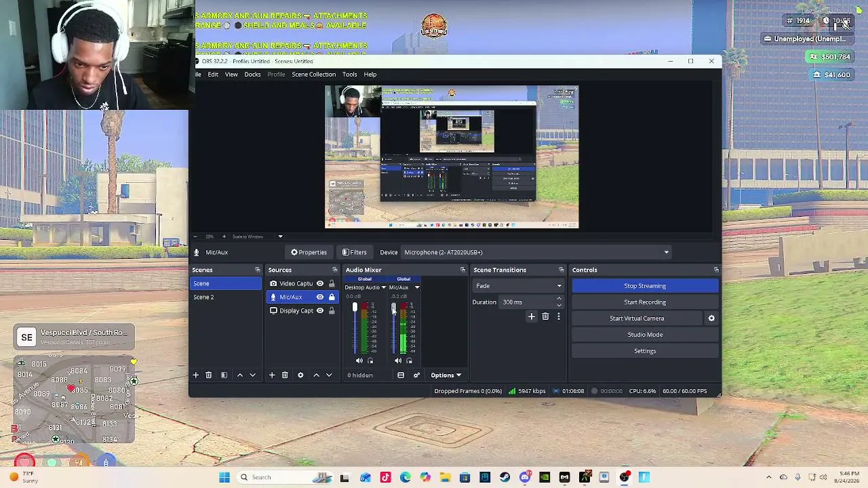Add a new scene in Scenes panel
The height and width of the screenshot is (488, 868).
click(195, 375)
